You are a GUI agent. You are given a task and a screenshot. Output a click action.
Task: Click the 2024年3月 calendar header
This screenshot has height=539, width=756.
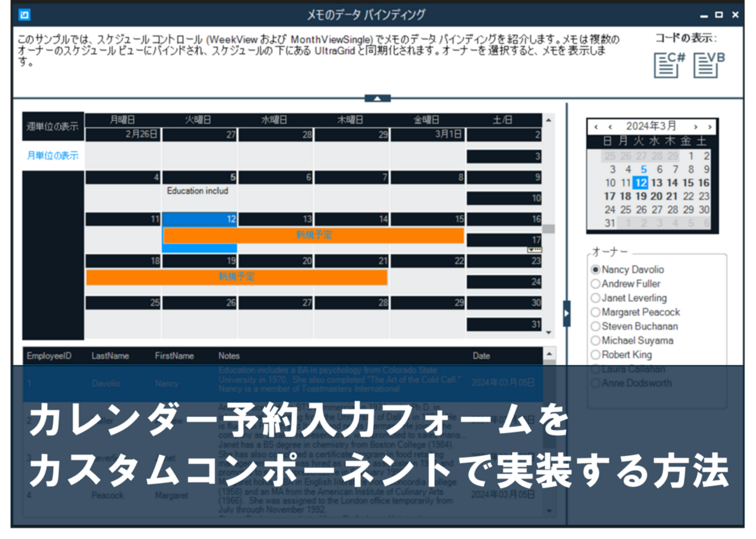[x=652, y=126]
